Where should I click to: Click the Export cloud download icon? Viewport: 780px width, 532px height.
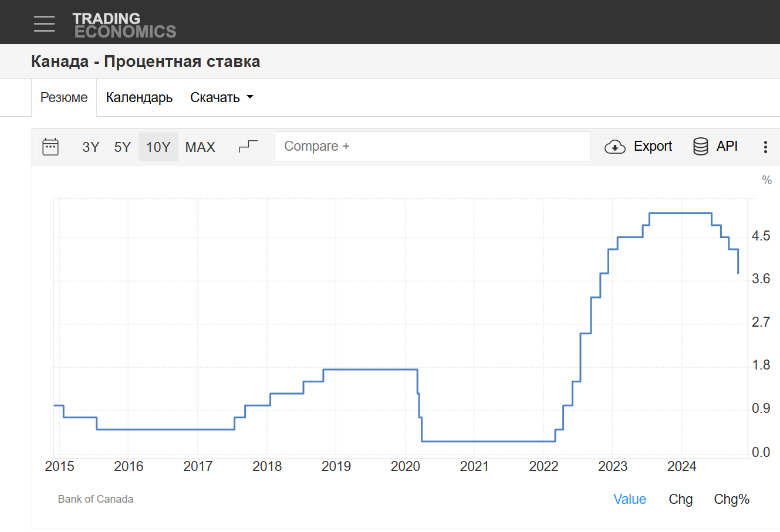tap(614, 147)
